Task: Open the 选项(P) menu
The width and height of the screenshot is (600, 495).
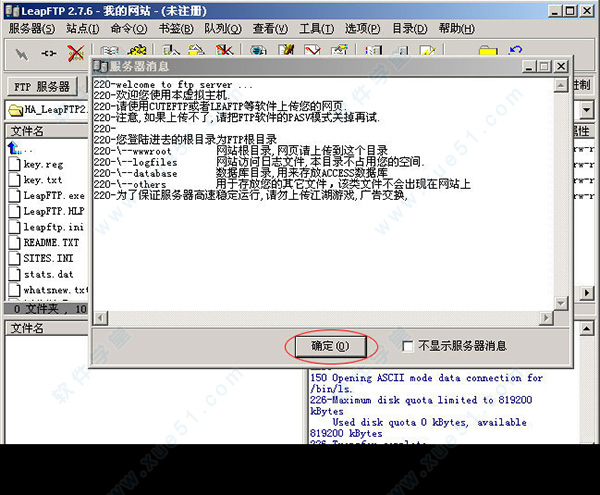Action: pos(362,29)
